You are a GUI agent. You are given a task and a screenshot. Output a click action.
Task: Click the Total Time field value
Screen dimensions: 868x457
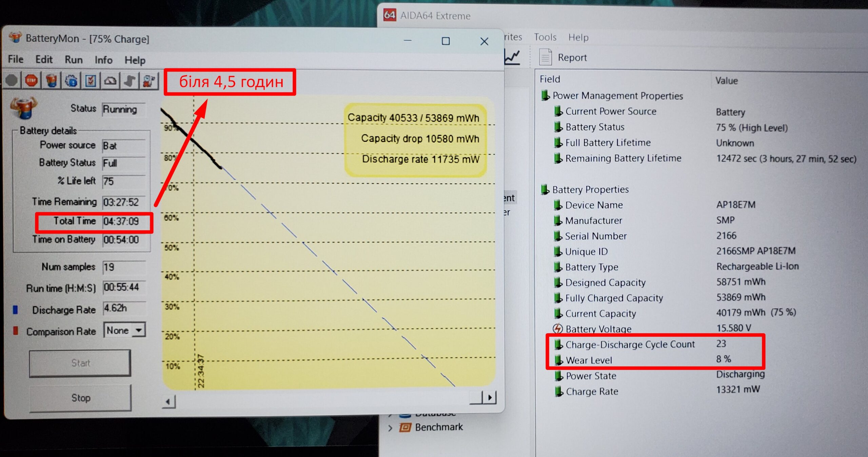121,221
